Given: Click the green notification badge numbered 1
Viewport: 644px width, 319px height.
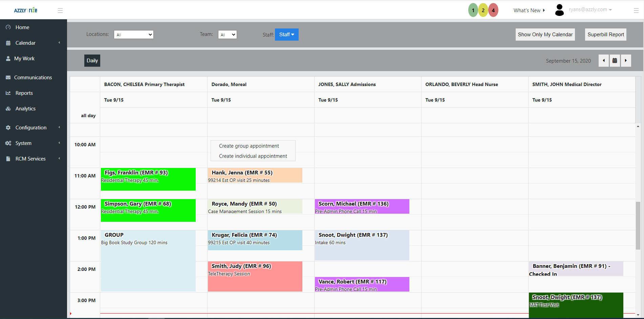Looking at the screenshot, I should tap(473, 10).
